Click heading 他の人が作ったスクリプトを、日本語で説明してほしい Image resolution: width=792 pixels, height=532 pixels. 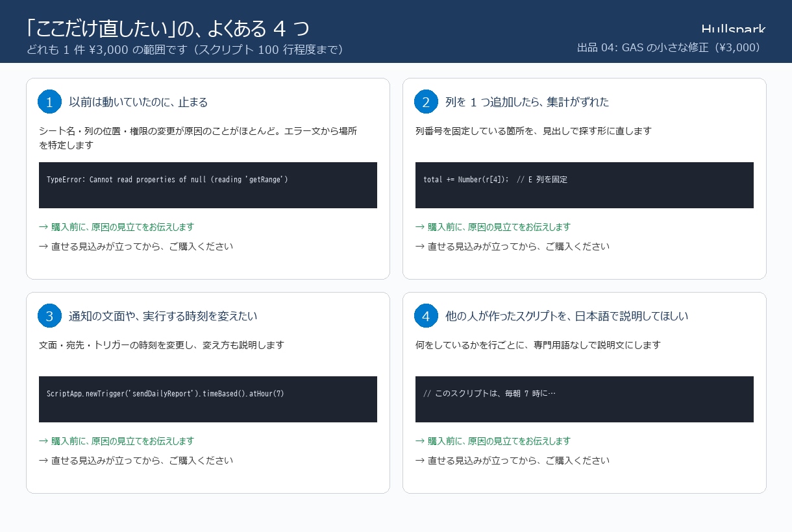[x=567, y=316]
